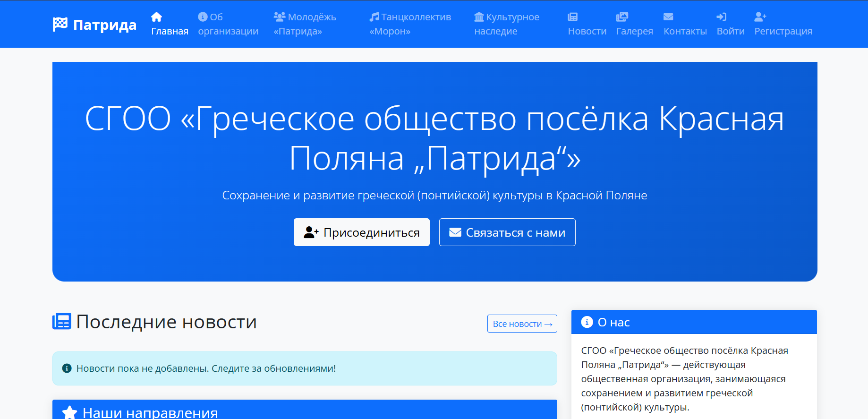Click the star icon beside Наши направления

coord(69,412)
